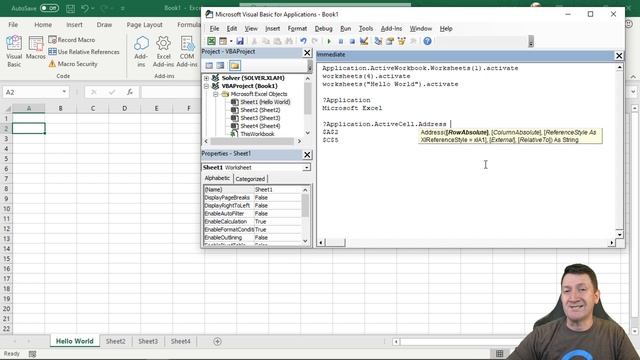Collapse Microsoft Excel Objects folder
640x360 pixels.
coord(216,94)
